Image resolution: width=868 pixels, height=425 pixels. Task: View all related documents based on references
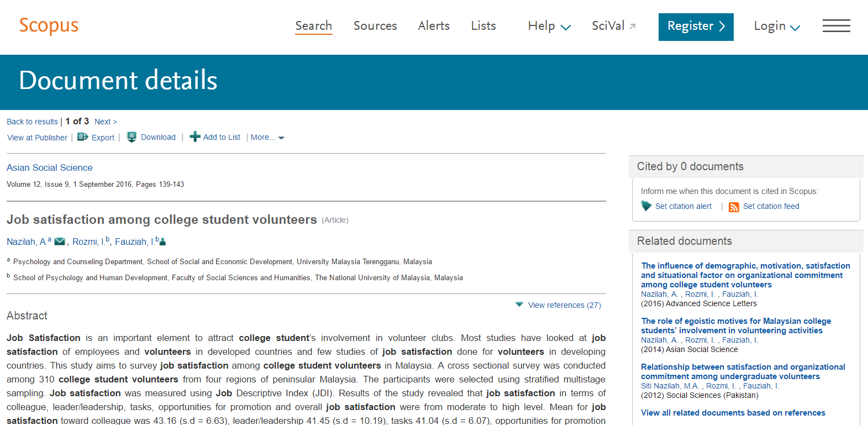tap(733, 413)
